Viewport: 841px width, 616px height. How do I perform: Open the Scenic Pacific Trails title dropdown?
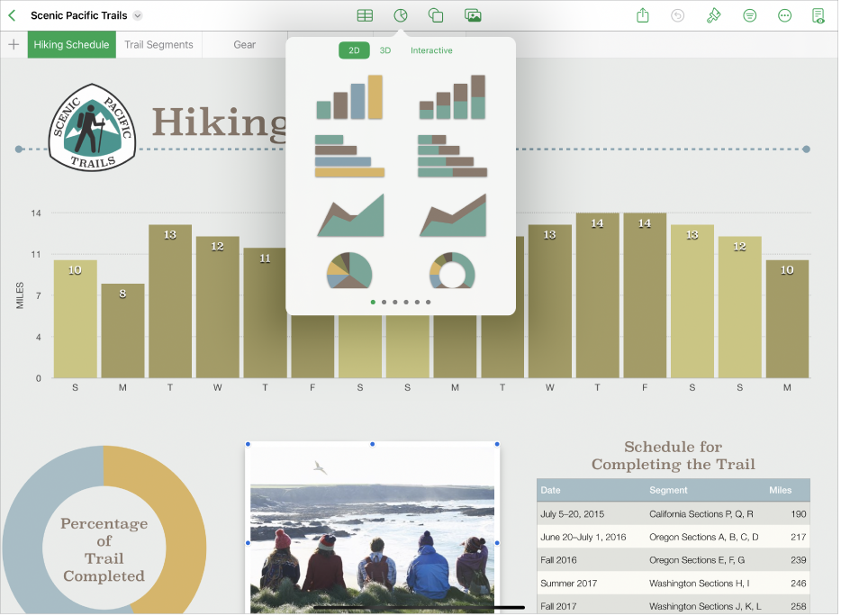138,15
